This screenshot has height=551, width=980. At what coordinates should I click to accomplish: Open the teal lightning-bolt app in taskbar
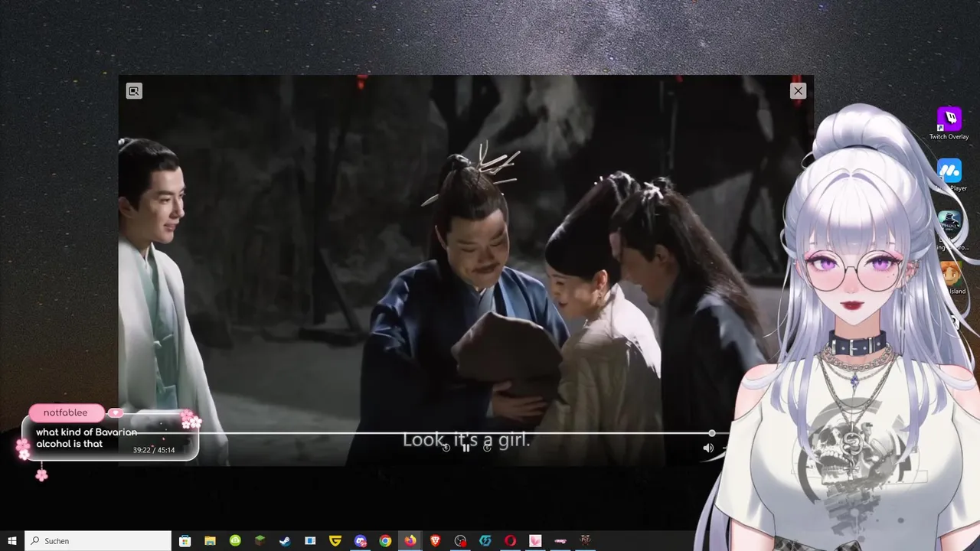pyautogui.click(x=485, y=541)
